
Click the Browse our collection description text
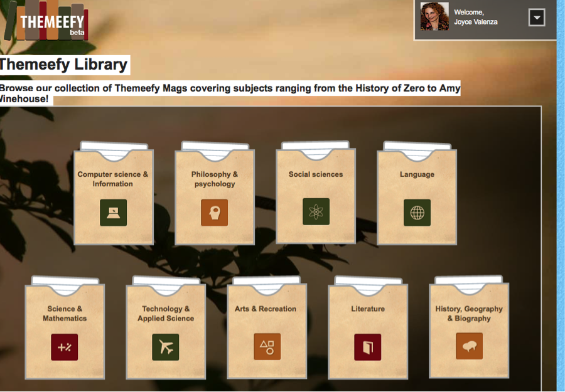(x=230, y=93)
